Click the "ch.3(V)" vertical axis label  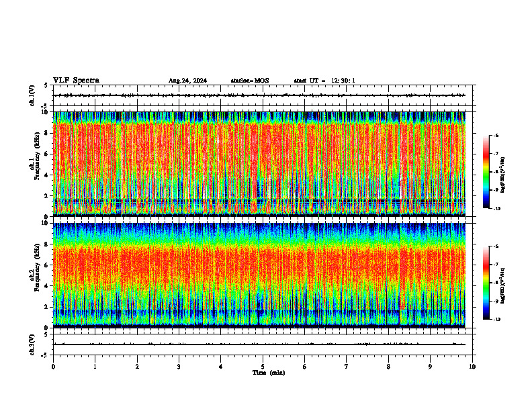[32, 345]
